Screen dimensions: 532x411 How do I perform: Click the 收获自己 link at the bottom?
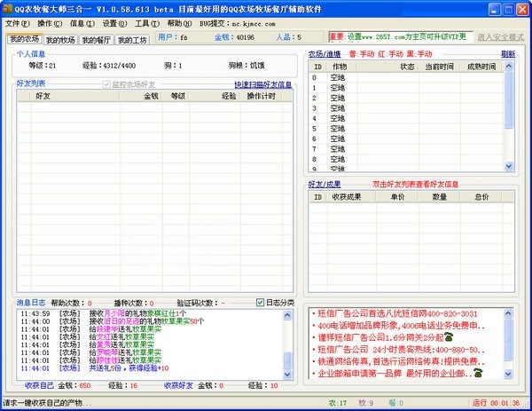[x=39, y=385]
